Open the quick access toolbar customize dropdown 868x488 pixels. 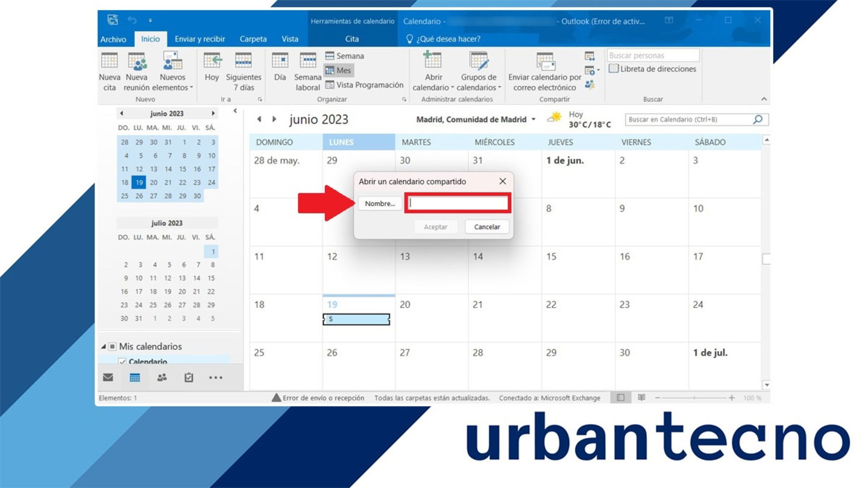150,20
